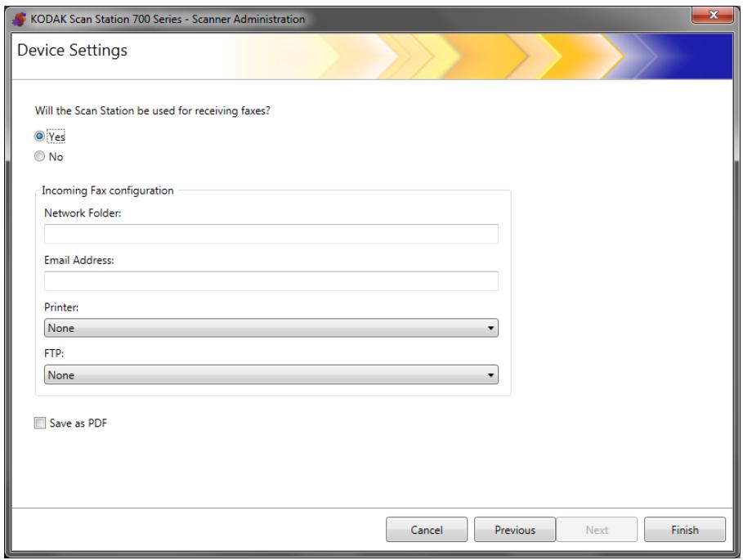Click the 'Printer:' label
The image size is (743, 560).
tap(61, 307)
